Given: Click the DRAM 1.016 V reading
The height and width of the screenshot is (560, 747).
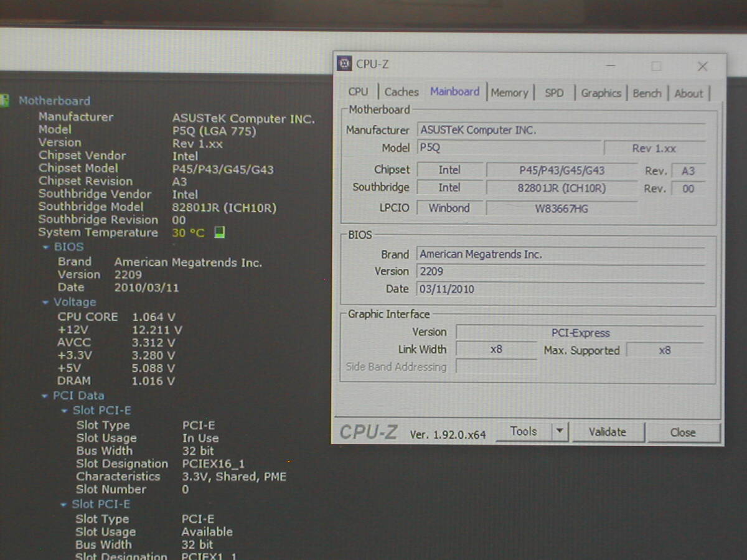Looking at the screenshot, I should pyautogui.click(x=154, y=381).
